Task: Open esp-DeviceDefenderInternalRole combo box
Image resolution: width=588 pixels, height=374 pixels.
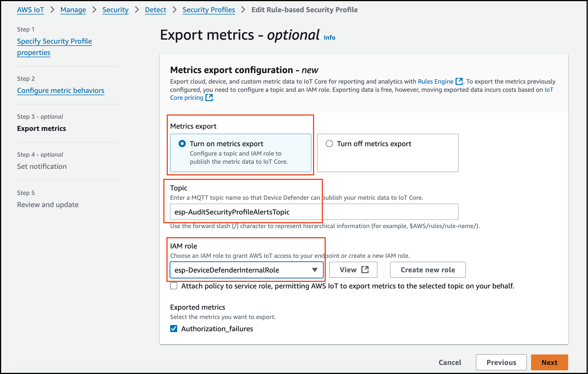Action: [x=241, y=270]
